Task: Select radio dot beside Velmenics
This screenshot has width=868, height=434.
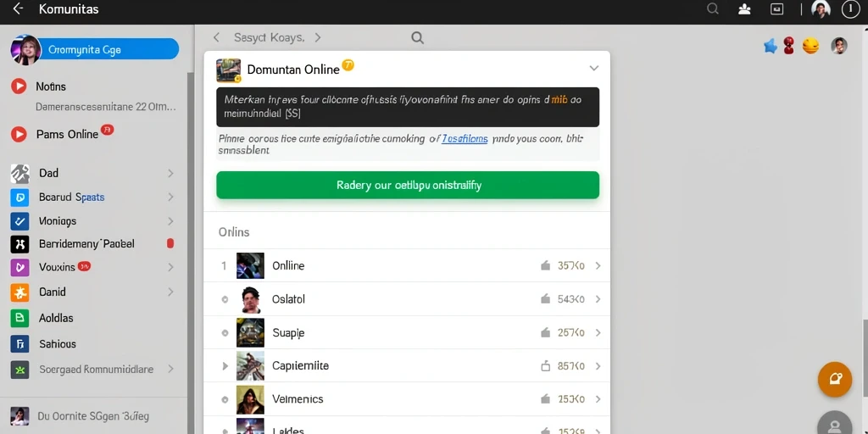Action: (x=225, y=399)
